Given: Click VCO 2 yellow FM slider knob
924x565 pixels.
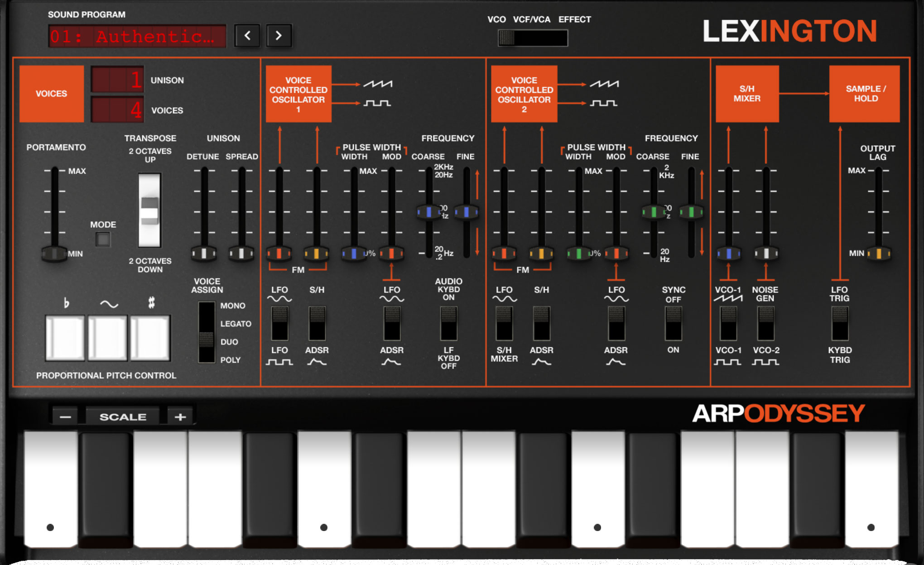Looking at the screenshot, I should [541, 254].
